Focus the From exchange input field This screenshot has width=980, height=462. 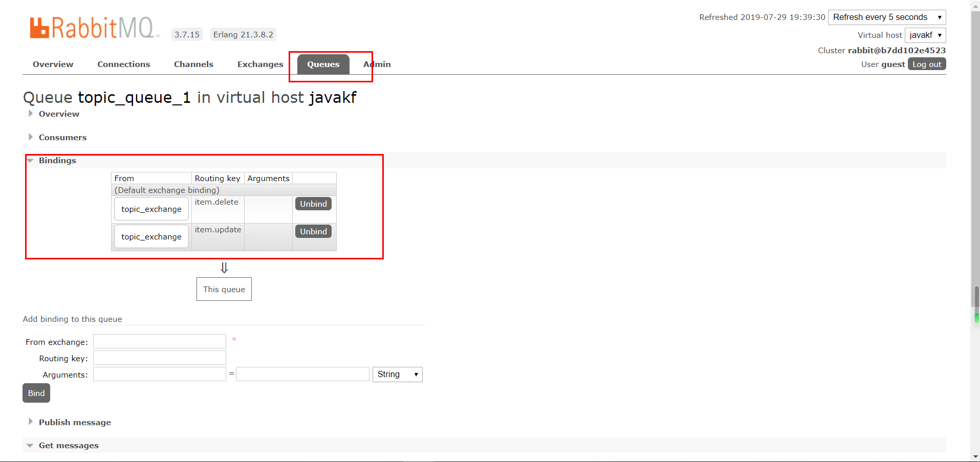pos(160,341)
